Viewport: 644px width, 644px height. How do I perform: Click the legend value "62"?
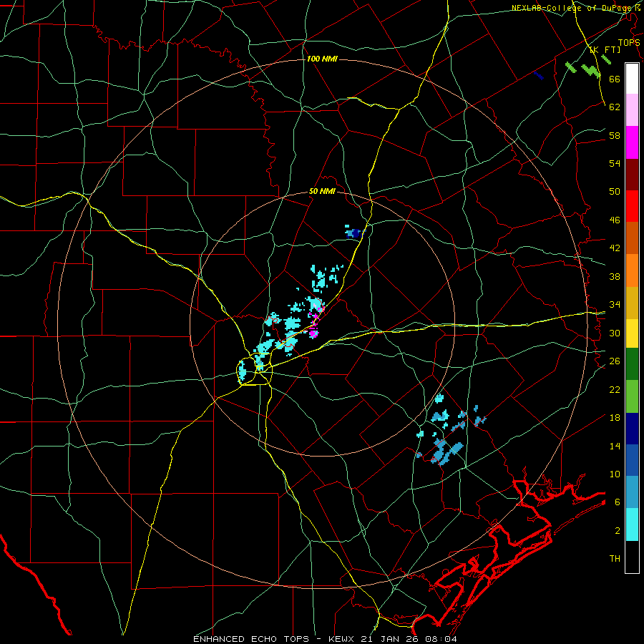point(615,107)
